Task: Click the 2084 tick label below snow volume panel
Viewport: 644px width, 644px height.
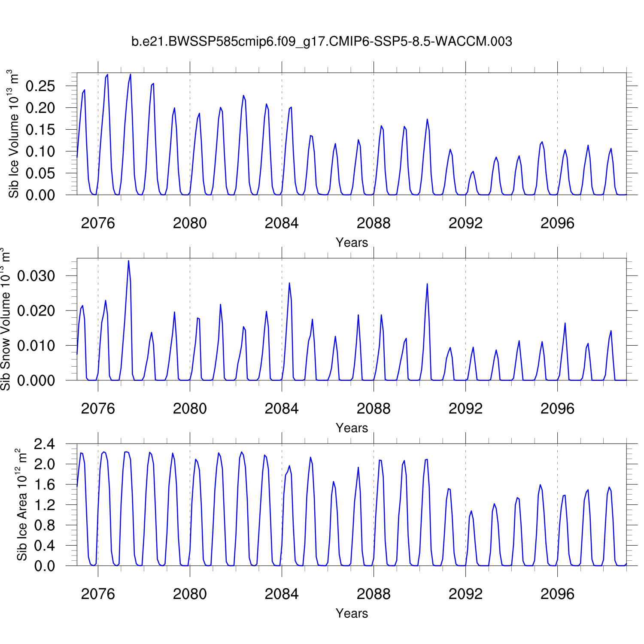Action: [282, 409]
